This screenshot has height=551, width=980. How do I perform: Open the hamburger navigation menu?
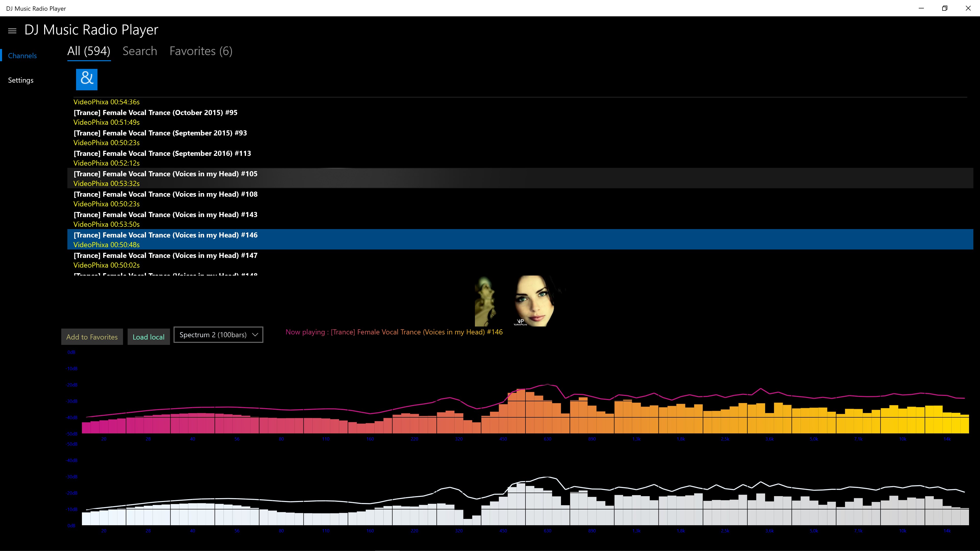12,31
